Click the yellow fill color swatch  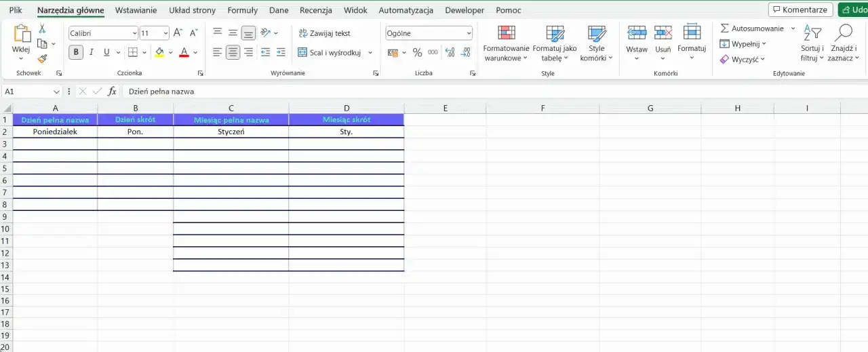click(x=159, y=52)
